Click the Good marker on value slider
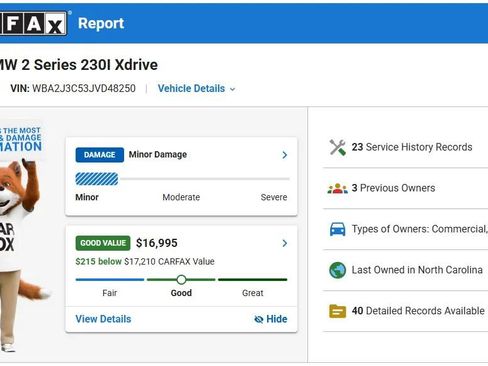The width and height of the screenshot is (488, 366). click(x=181, y=280)
